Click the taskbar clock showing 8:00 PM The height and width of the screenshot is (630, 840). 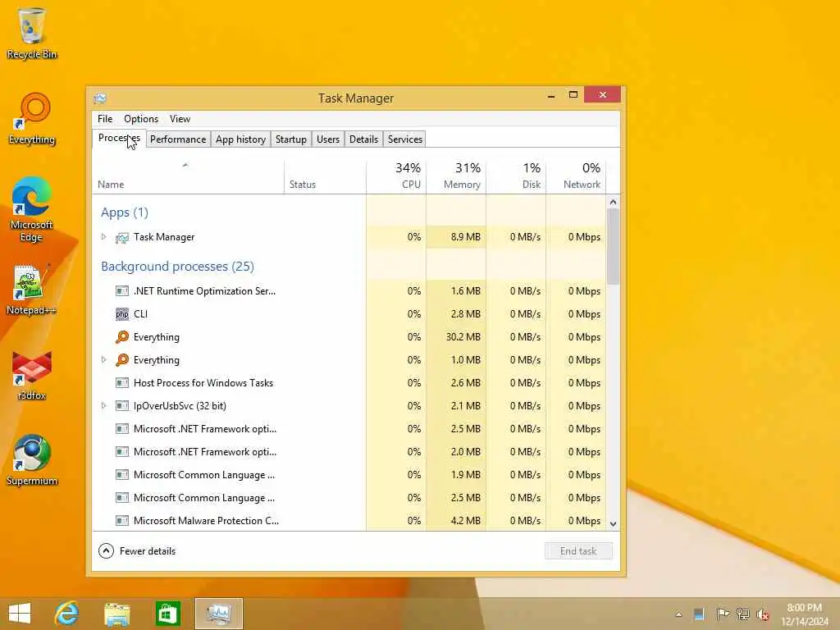click(805, 614)
